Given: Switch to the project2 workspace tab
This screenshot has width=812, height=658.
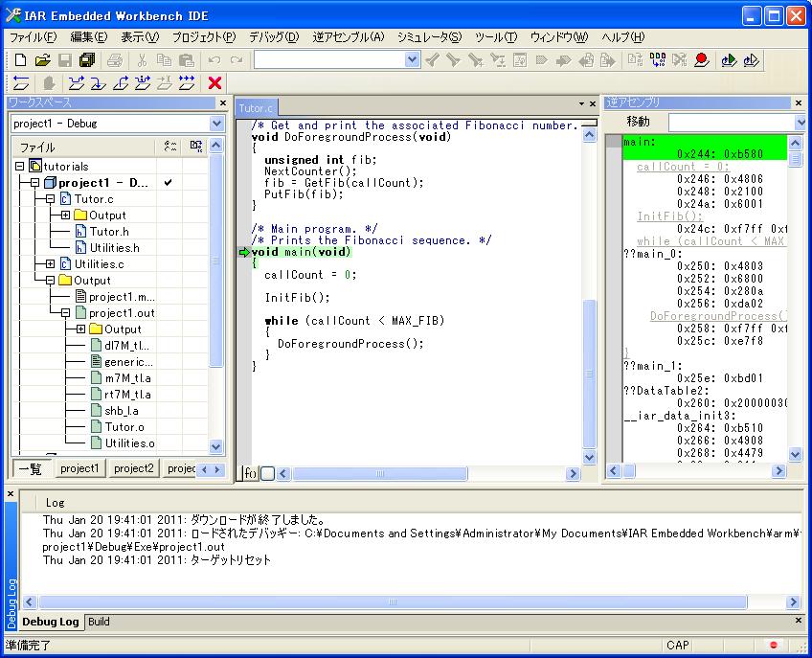Looking at the screenshot, I should pyautogui.click(x=134, y=469).
